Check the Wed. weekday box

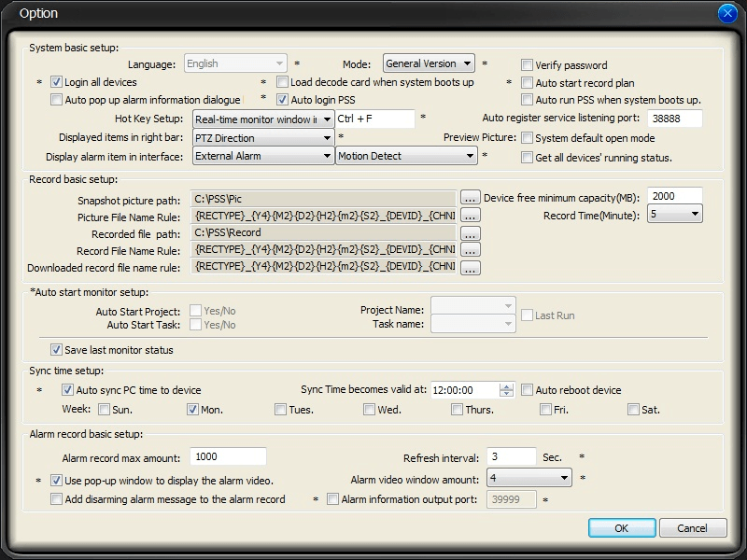coord(370,410)
